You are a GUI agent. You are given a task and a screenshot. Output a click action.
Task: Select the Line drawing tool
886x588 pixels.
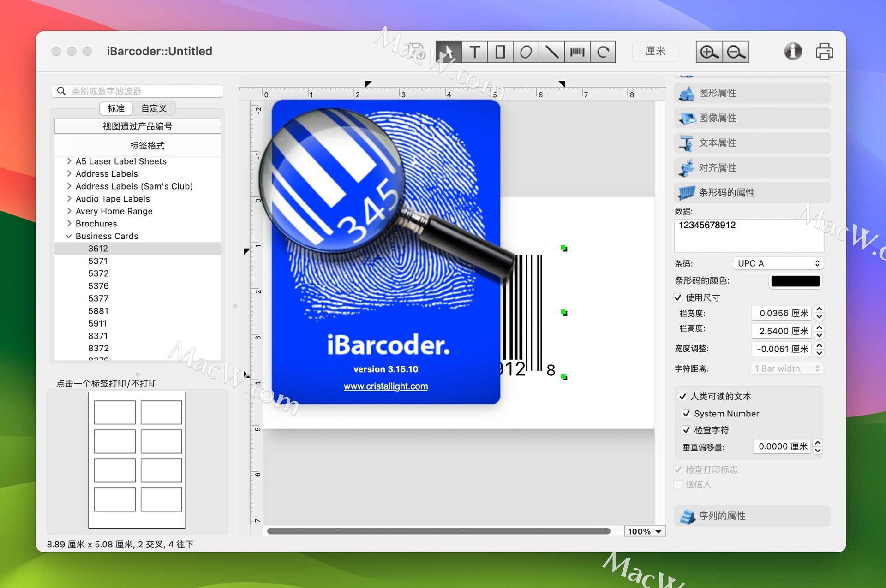(x=551, y=52)
